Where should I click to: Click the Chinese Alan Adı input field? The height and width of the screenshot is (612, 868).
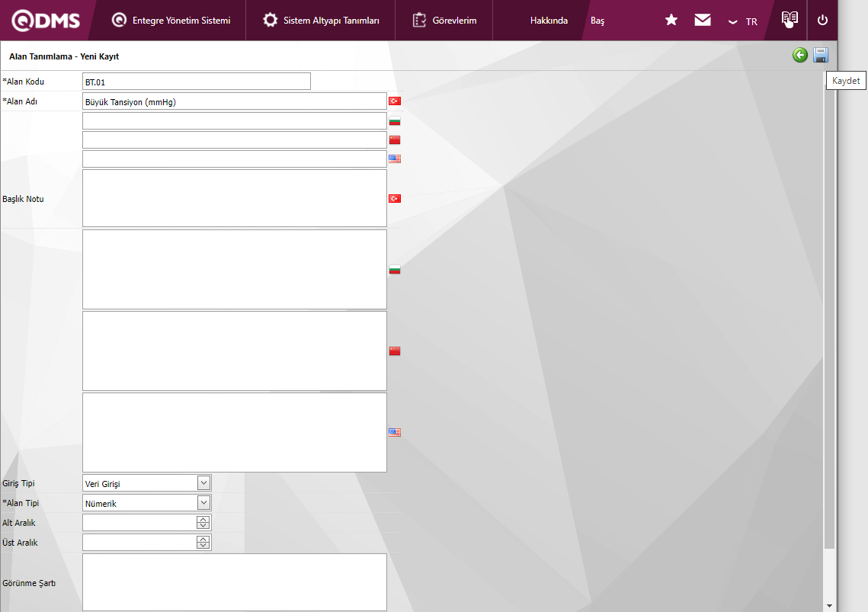pos(235,139)
